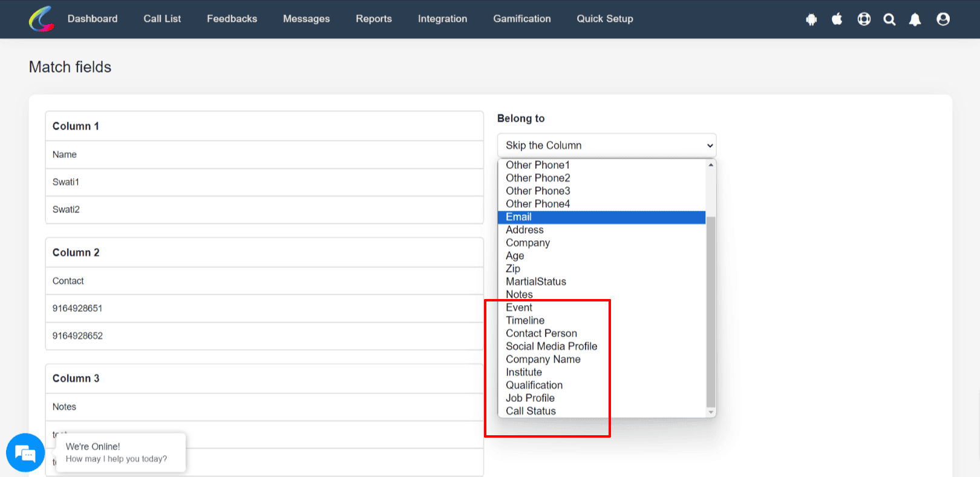
Task: Select Other Phone3 option
Action: (x=602, y=191)
